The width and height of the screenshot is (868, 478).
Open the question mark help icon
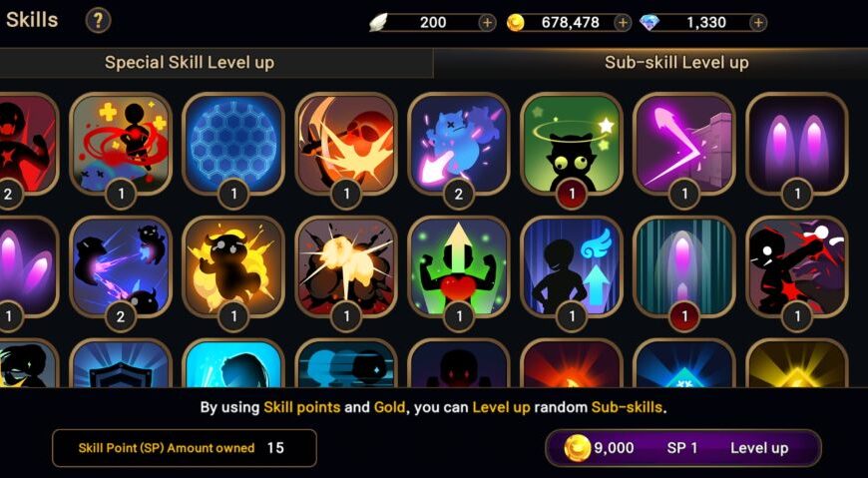pos(98,21)
